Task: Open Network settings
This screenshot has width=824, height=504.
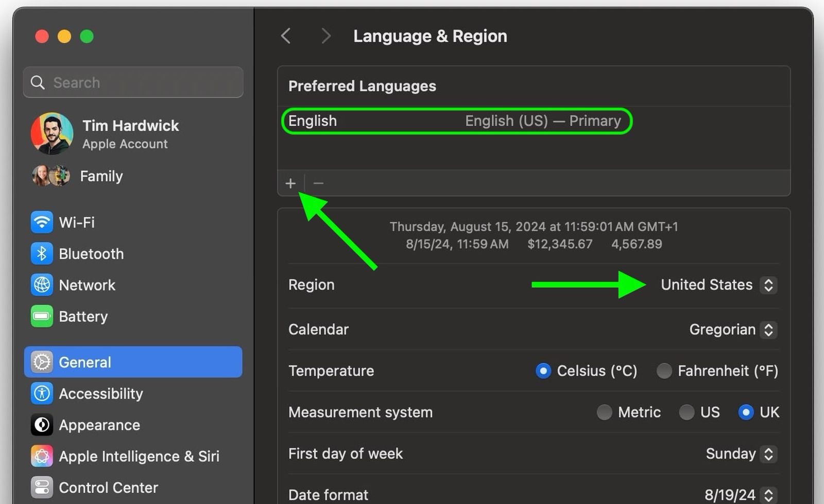Action: coord(42,285)
